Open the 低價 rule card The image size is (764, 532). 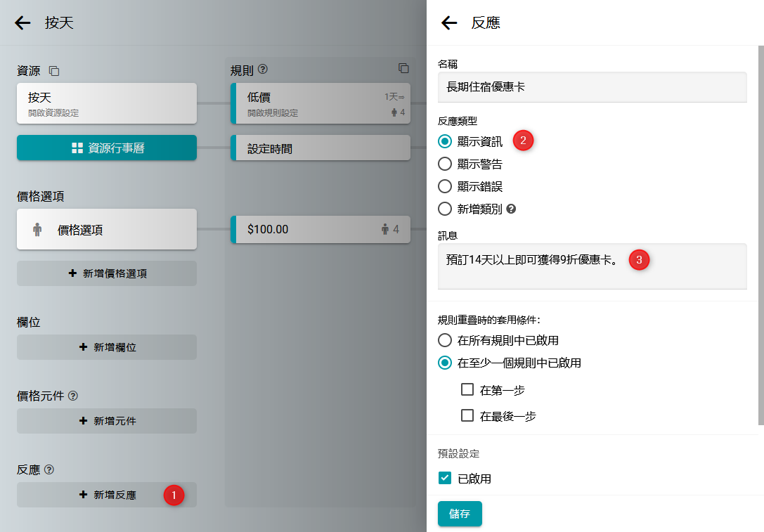pos(320,103)
